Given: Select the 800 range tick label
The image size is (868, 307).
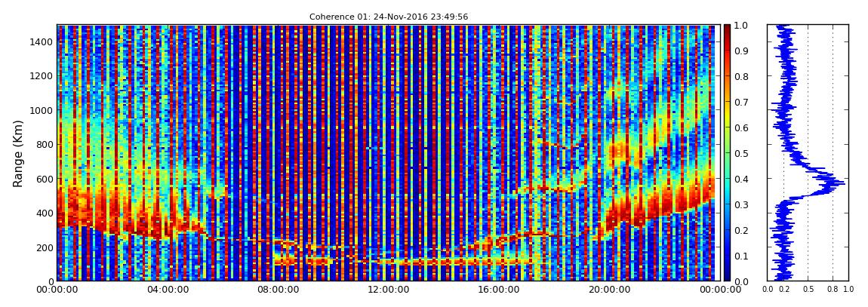Looking at the screenshot, I should pyautogui.click(x=45, y=144).
